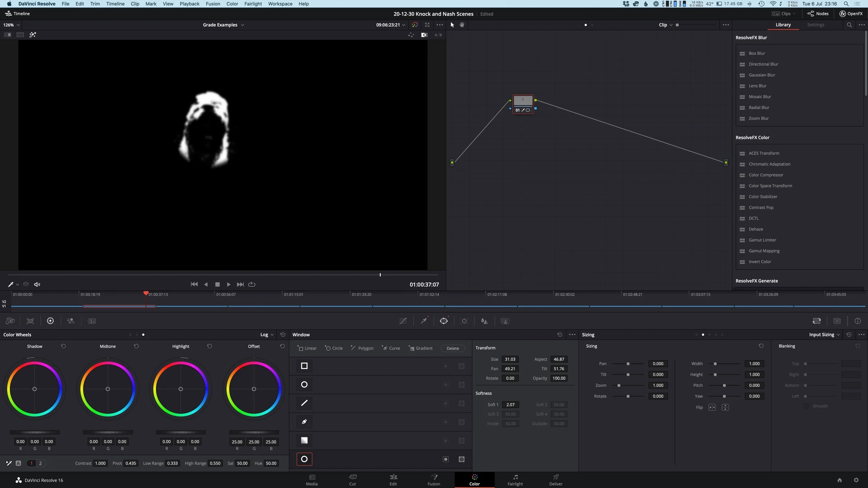Open the Power Window palette
Image resolution: width=868 pixels, height=488 pixels.
(444, 321)
